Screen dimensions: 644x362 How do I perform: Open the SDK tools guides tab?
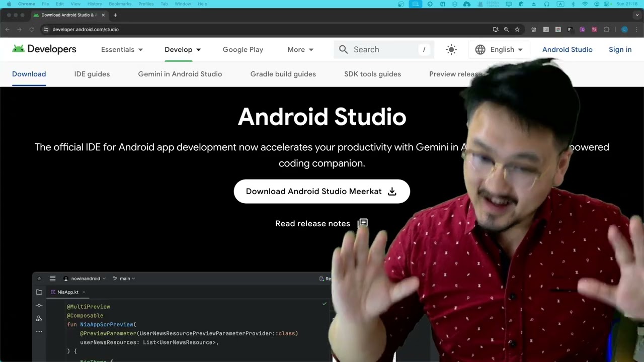pos(372,74)
